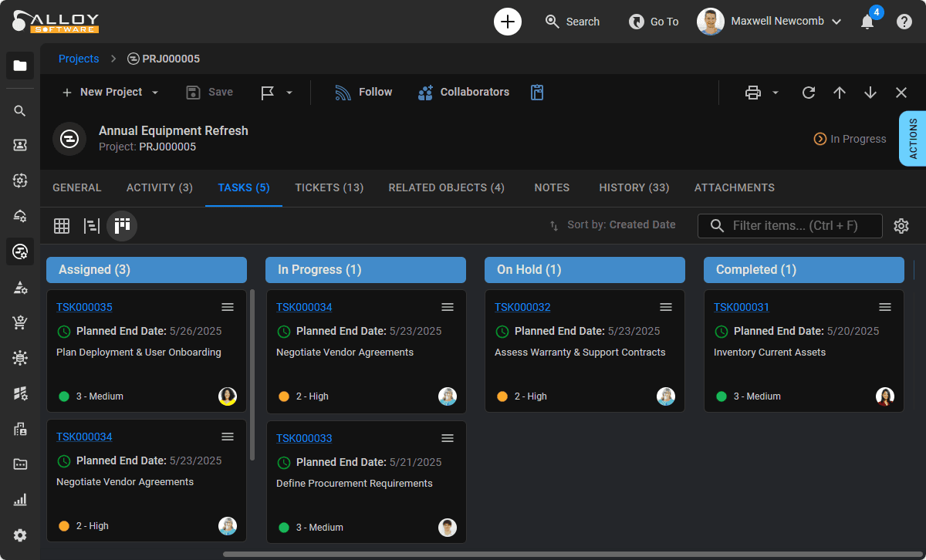Open the flag dropdown menu
926x560 pixels.
tap(289, 93)
